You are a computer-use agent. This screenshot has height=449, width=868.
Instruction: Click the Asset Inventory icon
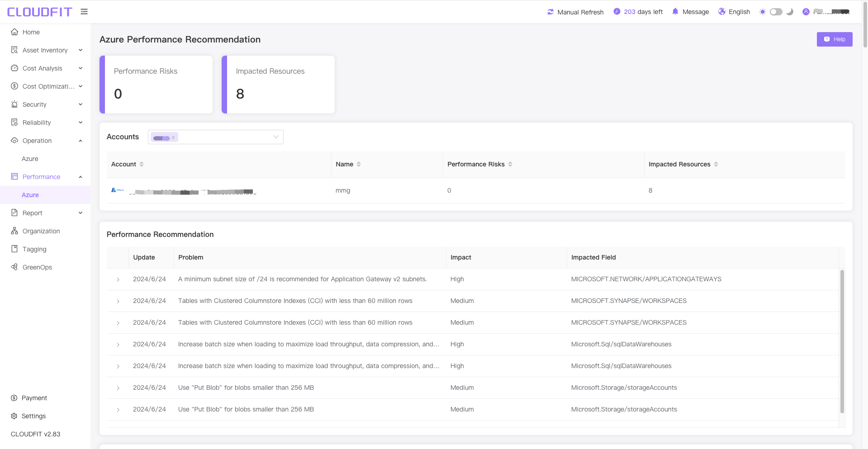tap(14, 50)
